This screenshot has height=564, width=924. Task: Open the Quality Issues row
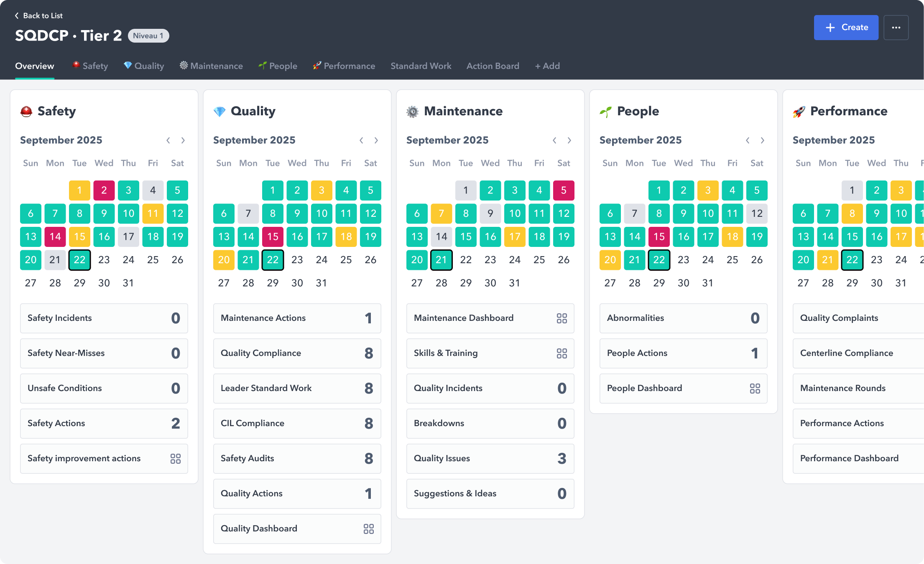click(x=490, y=459)
